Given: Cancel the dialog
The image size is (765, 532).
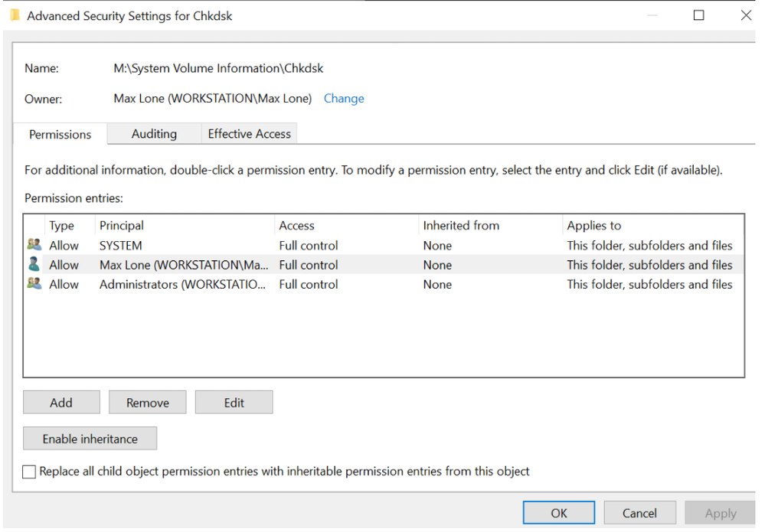Looking at the screenshot, I should click(x=639, y=513).
